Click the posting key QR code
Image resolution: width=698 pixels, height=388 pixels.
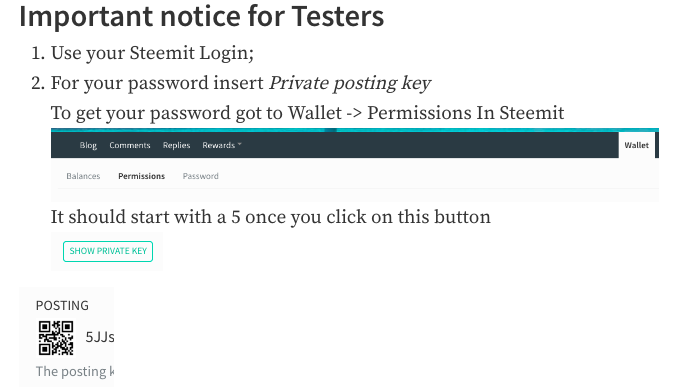(56, 338)
